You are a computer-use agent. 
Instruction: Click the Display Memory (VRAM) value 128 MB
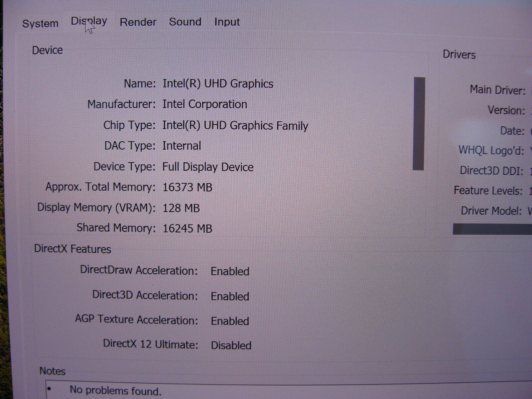pos(181,208)
